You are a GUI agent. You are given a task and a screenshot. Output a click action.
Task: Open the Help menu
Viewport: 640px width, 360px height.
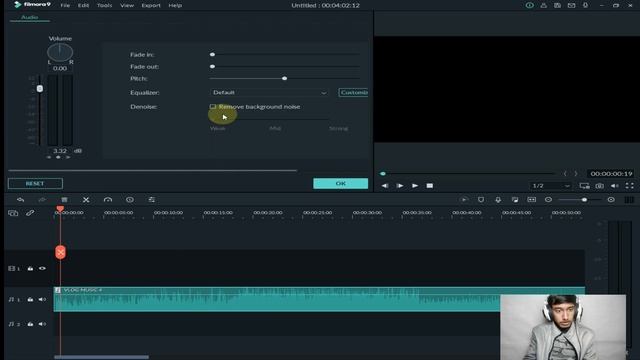click(x=175, y=5)
